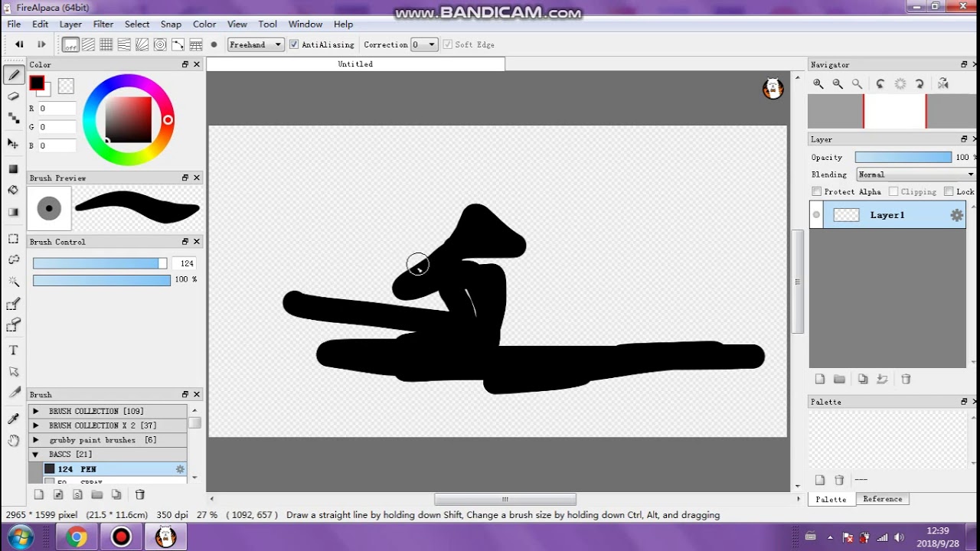Toggle the layer Lock checkbox
Viewport: 980px width, 551px height.
[x=949, y=191]
